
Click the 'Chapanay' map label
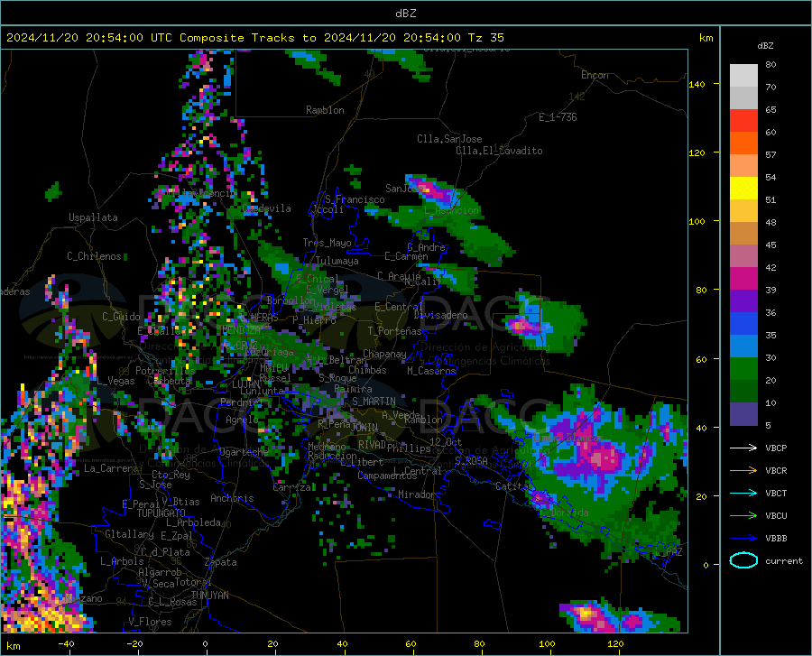click(384, 354)
